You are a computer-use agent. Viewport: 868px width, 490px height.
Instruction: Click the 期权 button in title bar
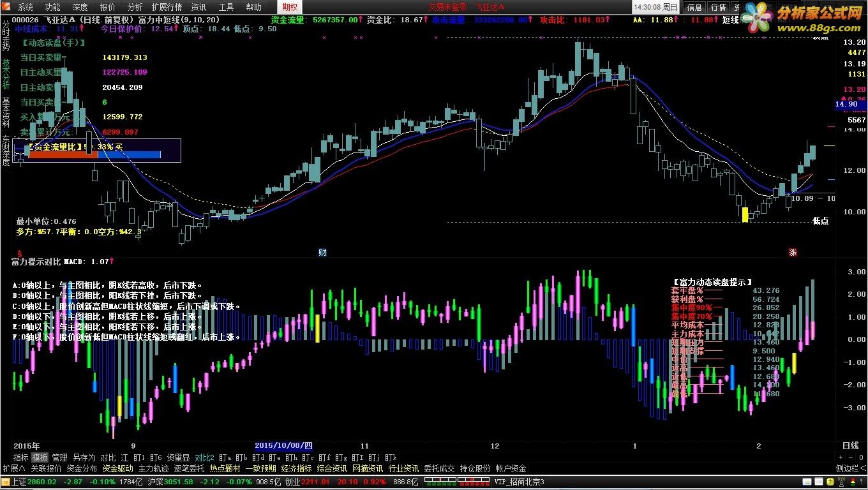point(290,7)
